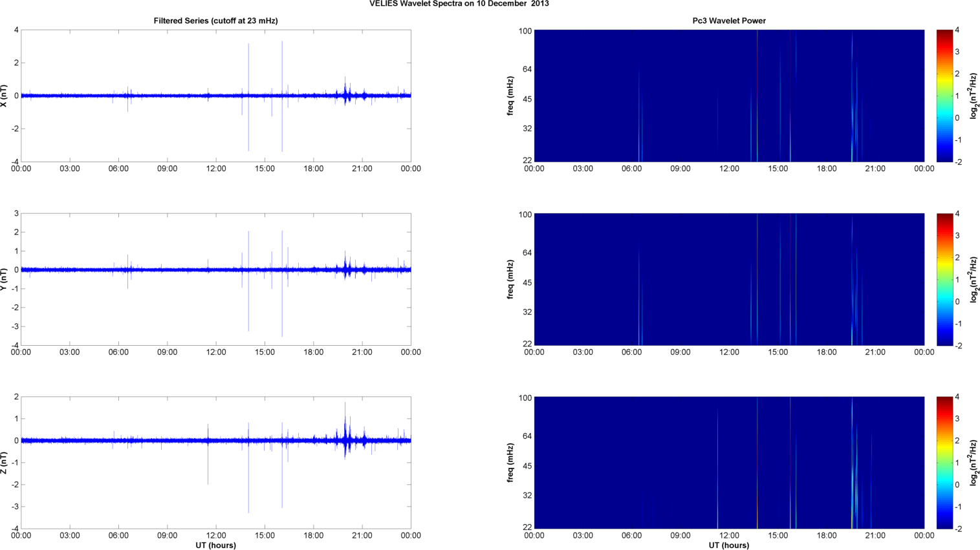Screen dimensions: 980x550
Task: Click the 20:00 burst in the Z series
Action: 345,430
